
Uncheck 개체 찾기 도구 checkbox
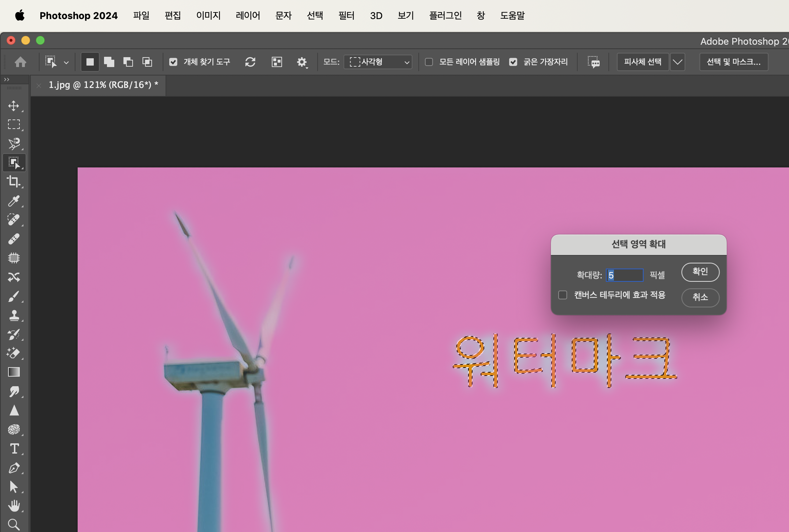coord(173,62)
